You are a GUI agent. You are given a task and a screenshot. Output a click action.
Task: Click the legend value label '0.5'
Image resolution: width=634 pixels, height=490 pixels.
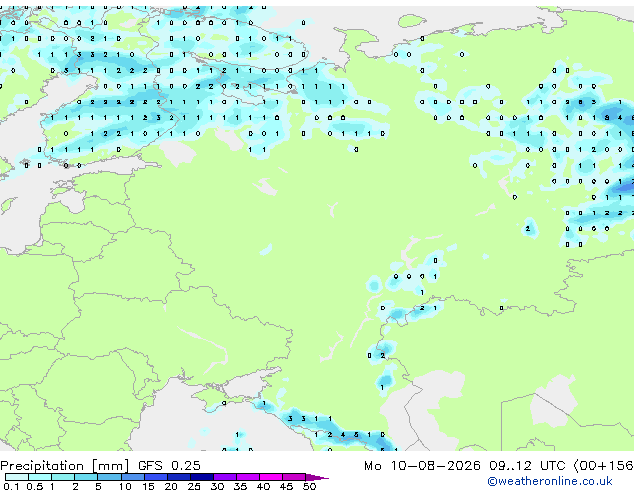point(35,486)
